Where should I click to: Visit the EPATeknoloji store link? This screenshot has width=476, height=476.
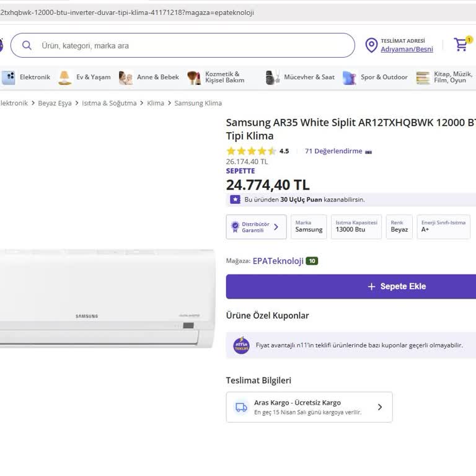[x=278, y=261]
